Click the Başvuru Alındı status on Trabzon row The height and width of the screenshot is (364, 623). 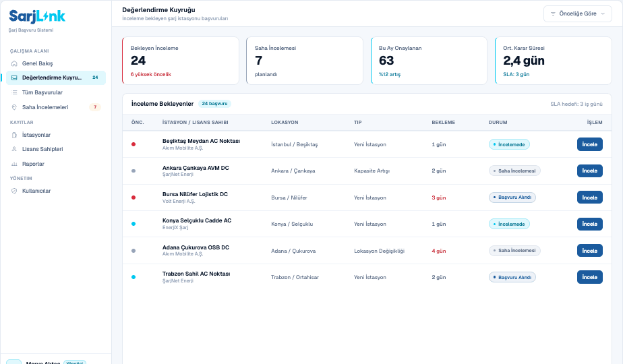coord(512,277)
